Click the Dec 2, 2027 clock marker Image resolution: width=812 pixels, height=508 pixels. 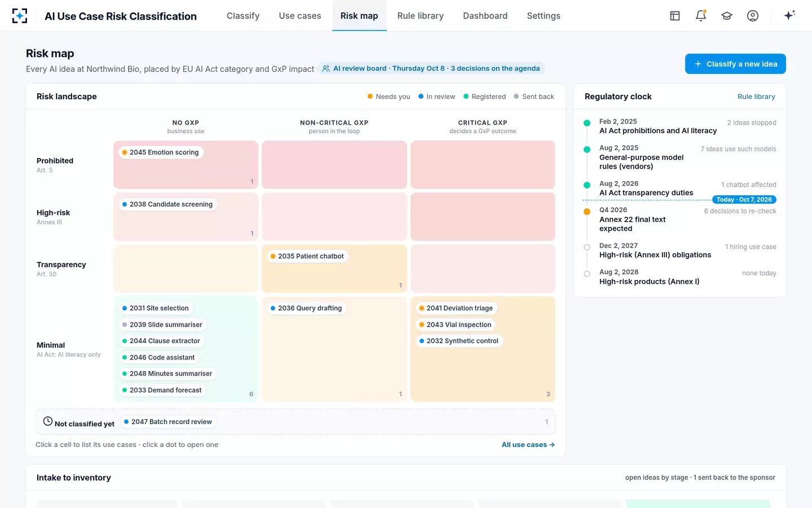click(587, 247)
